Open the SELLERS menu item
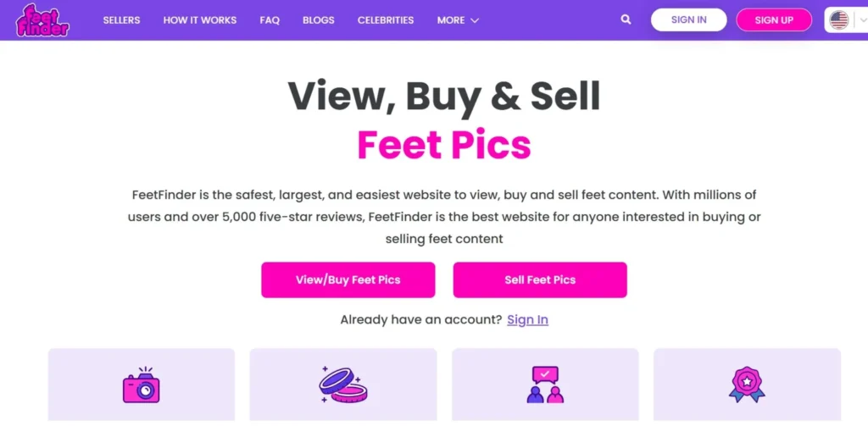 click(x=121, y=20)
